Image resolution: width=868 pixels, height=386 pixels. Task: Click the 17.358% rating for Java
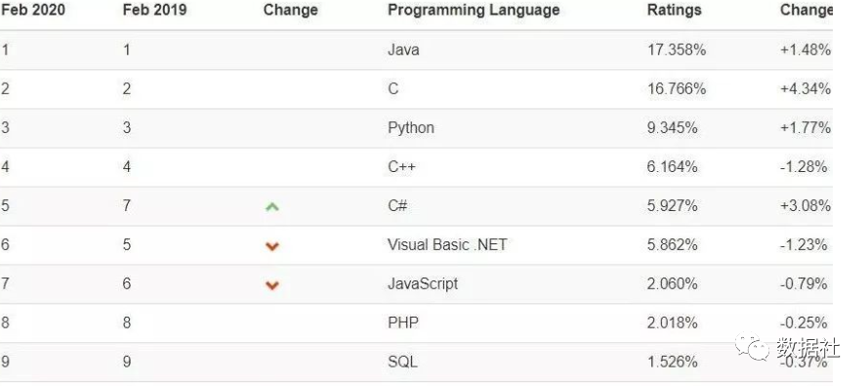click(x=677, y=50)
